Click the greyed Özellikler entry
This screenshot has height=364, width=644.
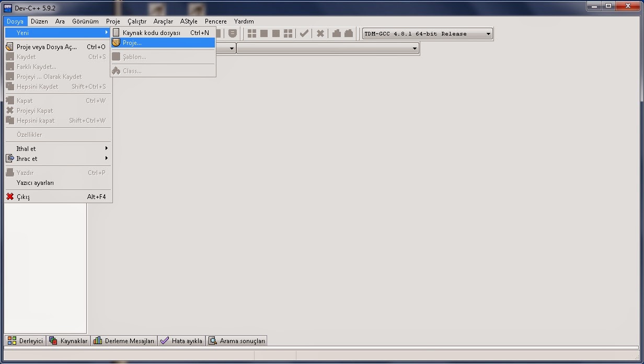59,135
